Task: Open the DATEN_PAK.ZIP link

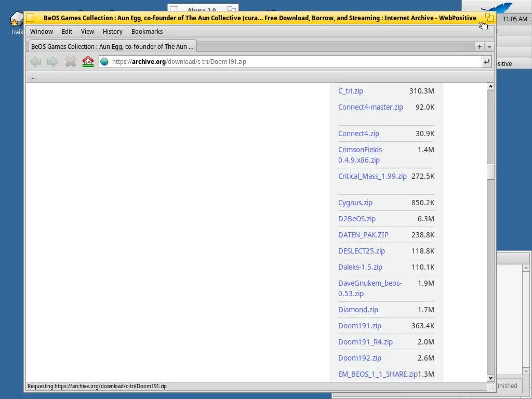Action: (x=363, y=235)
